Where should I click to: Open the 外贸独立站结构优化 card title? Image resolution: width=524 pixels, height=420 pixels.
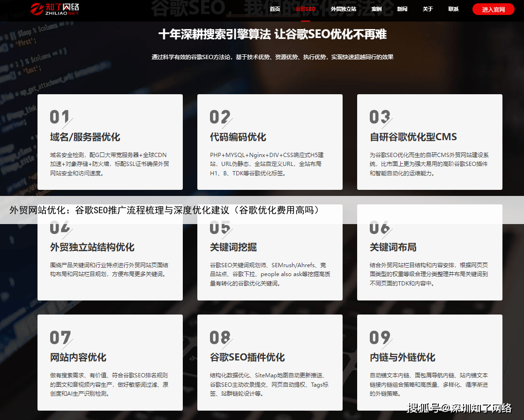[92, 247]
